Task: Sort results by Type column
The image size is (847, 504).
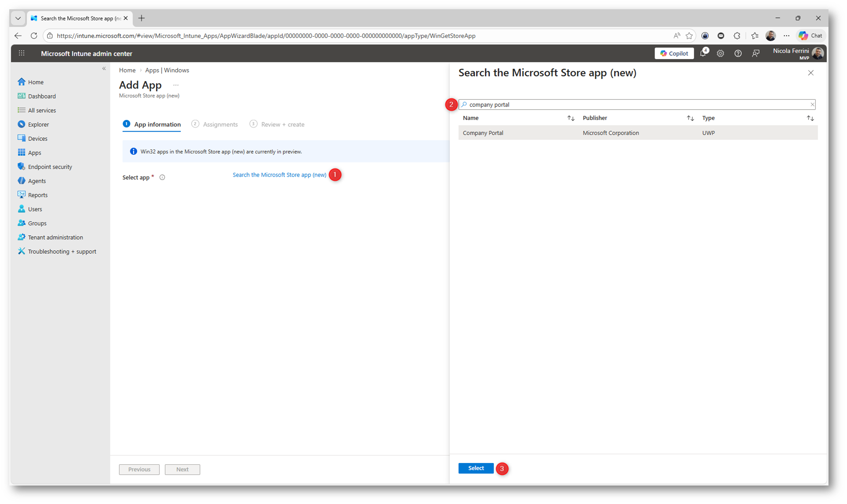Action: click(810, 118)
